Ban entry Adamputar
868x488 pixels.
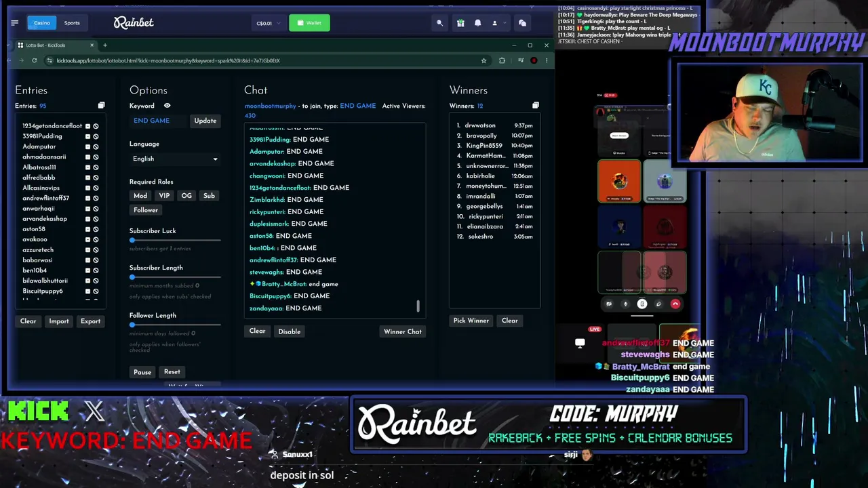click(x=96, y=146)
